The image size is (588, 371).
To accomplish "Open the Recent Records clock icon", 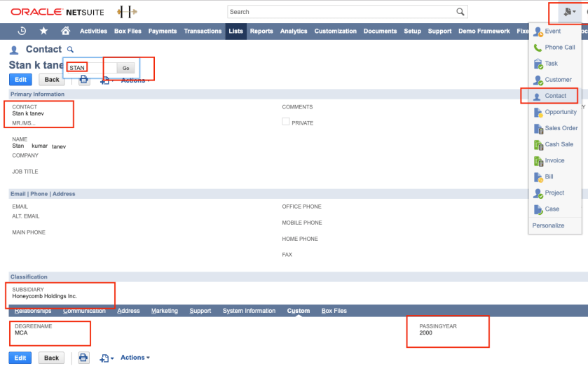I will (22, 31).
